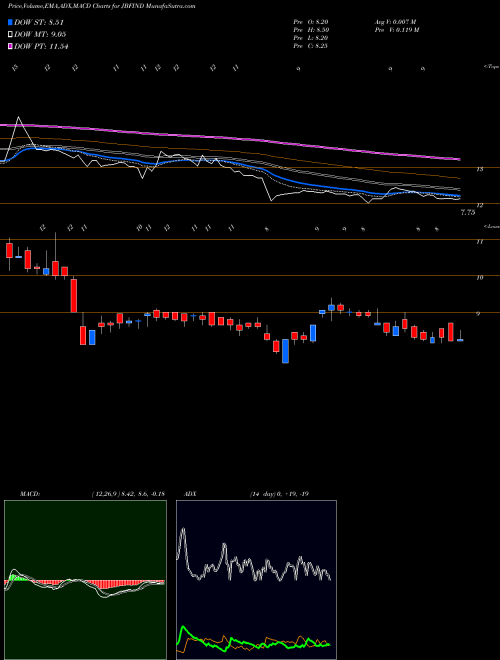Click the 7.75 price label

tap(468, 213)
